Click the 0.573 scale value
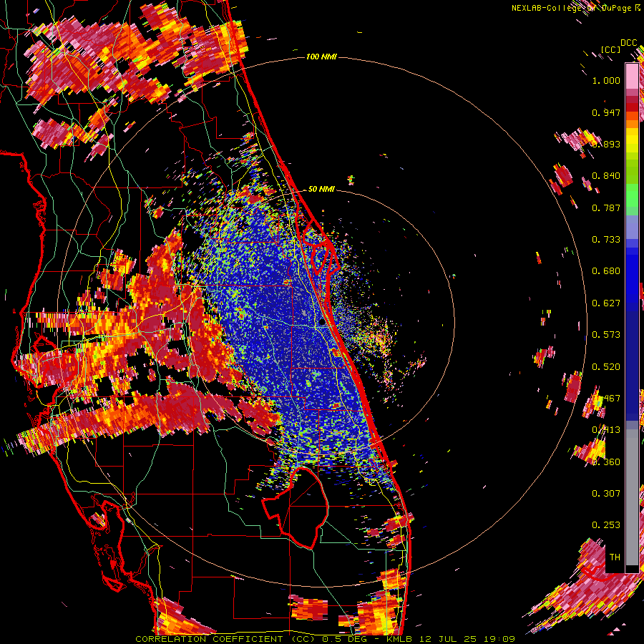 click(x=606, y=335)
